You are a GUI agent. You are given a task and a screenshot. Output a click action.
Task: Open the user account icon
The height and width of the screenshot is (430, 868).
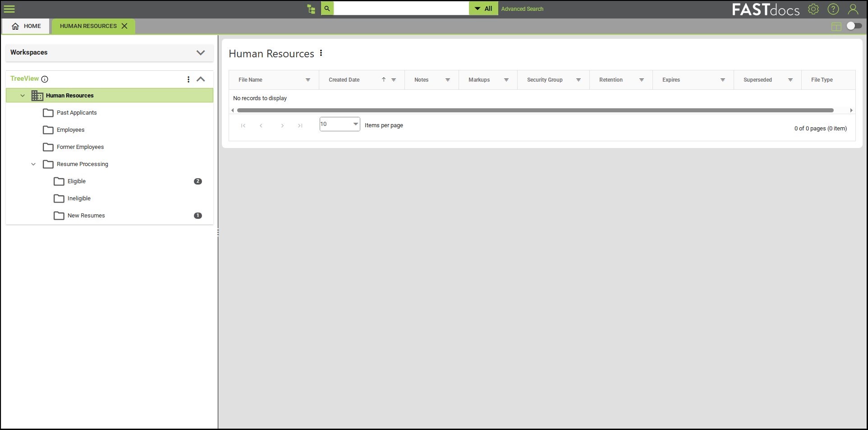[853, 9]
